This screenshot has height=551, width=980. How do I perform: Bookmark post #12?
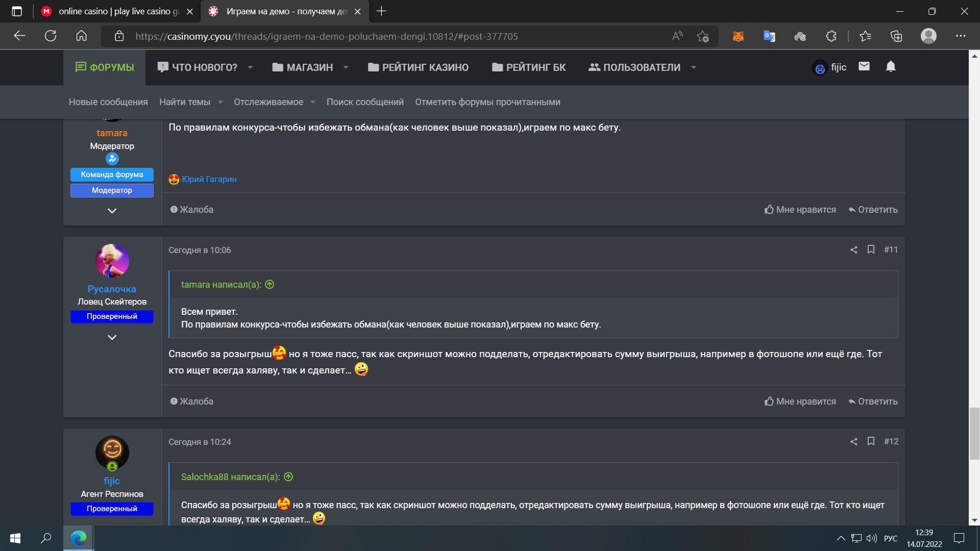871,441
